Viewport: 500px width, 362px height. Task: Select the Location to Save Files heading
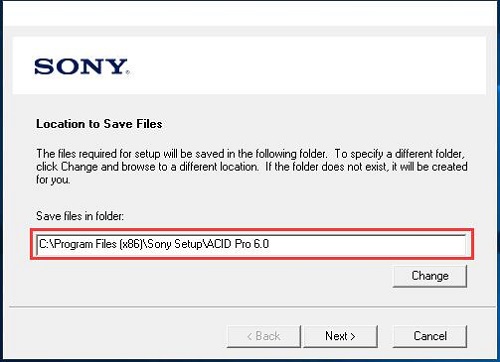99,124
